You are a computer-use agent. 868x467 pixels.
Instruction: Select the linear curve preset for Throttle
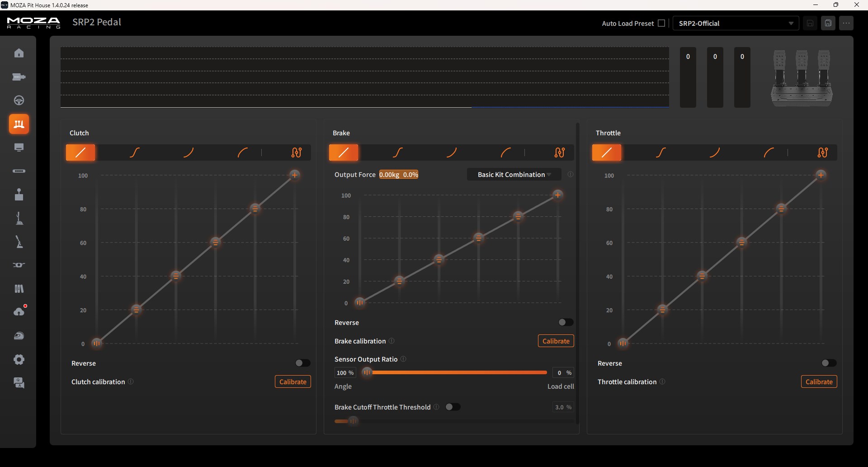pos(607,152)
